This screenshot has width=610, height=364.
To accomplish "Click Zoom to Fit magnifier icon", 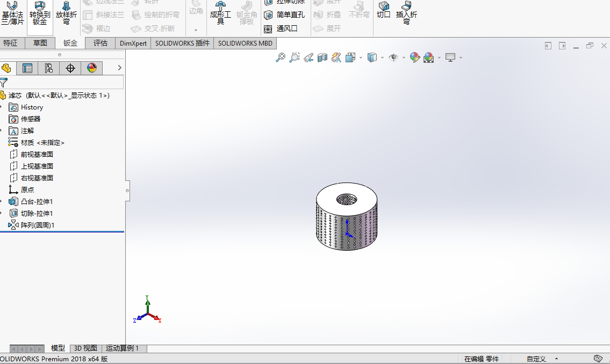I will tap(281, 58).
